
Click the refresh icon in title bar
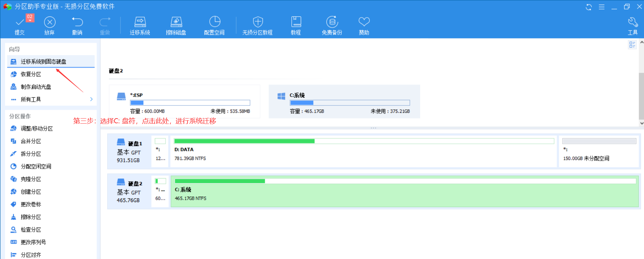589,7
